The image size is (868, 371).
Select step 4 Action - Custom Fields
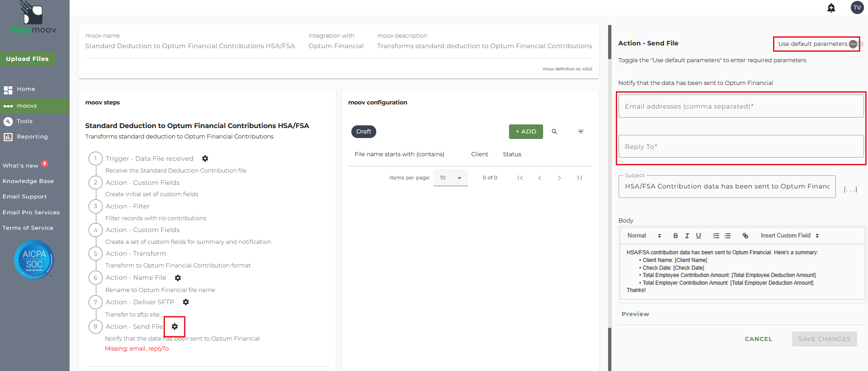pos(143,230)
